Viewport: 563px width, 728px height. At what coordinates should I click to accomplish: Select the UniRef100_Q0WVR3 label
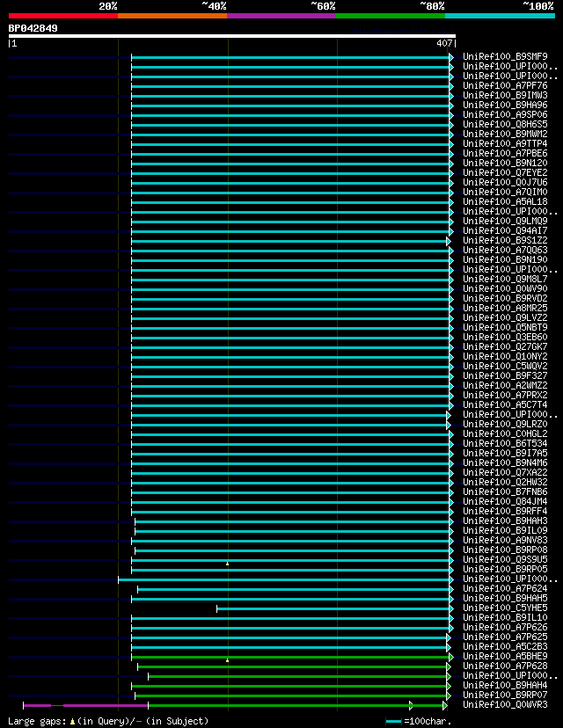[x=505, y=705]
